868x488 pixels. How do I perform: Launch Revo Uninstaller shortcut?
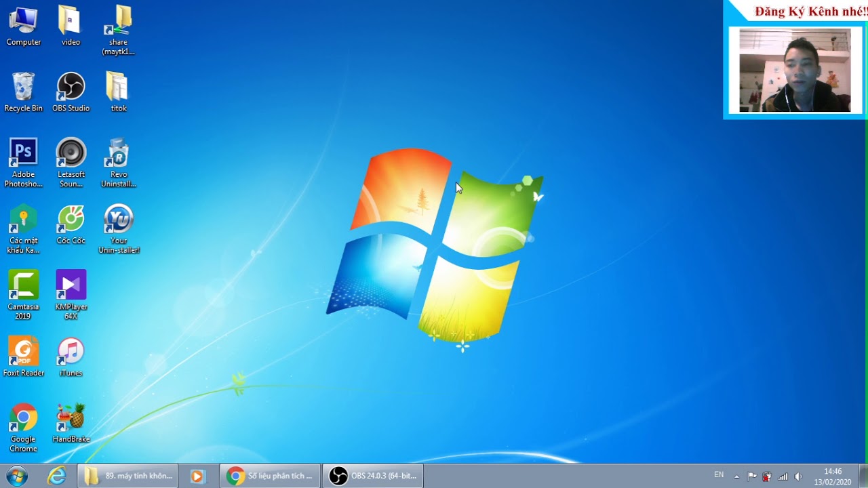(119, 163)
